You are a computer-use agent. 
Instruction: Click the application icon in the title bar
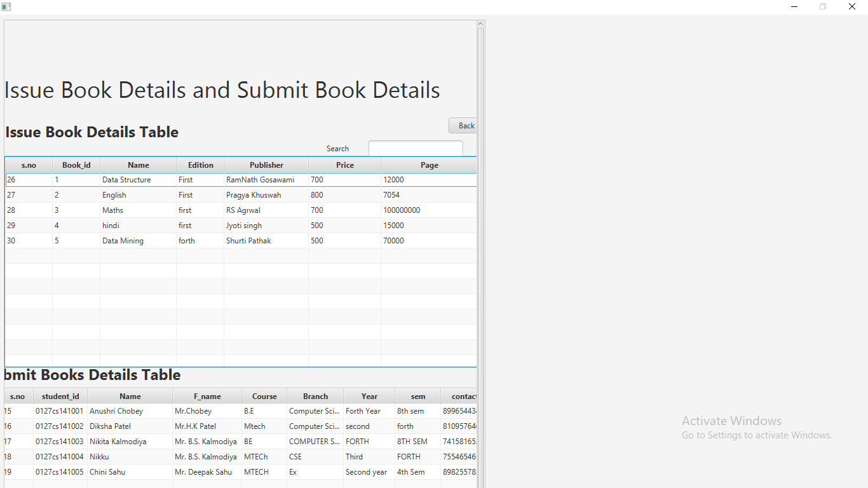click(x=6, y=6)
